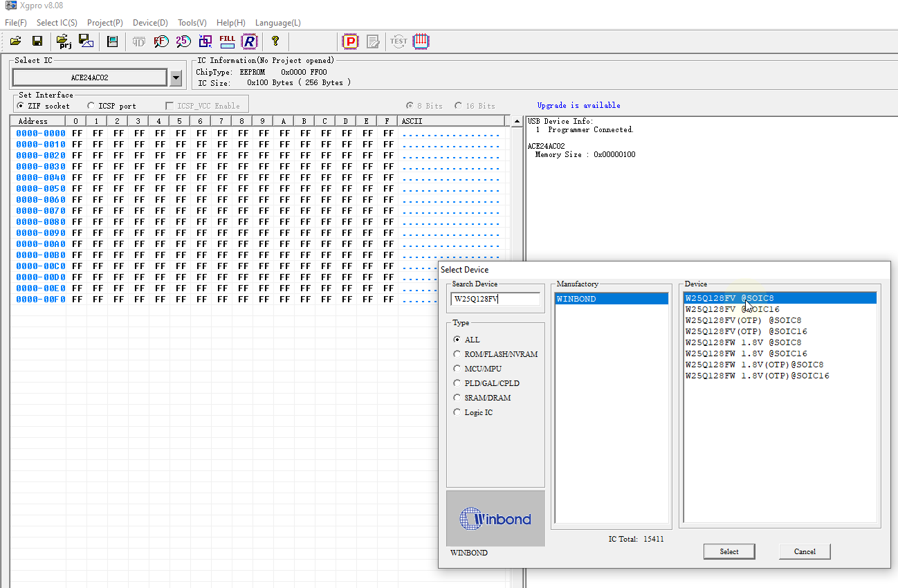This screenshot has height=588, width=898.
Task: Click the Winbond logo image
Action: click(x=495, y=518)
